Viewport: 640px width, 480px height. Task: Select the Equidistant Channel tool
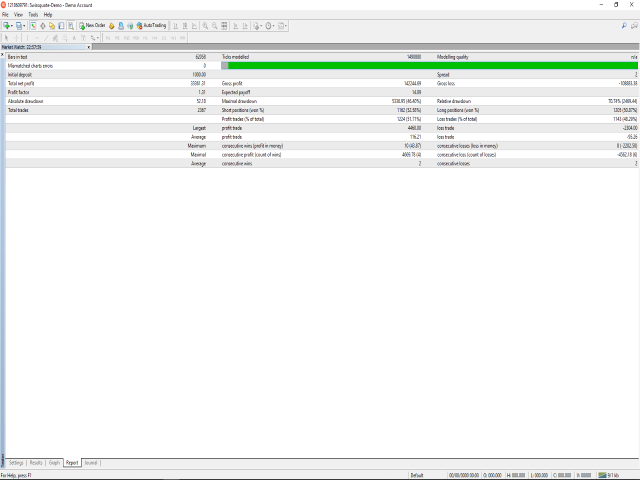click(x=55, y=38)
